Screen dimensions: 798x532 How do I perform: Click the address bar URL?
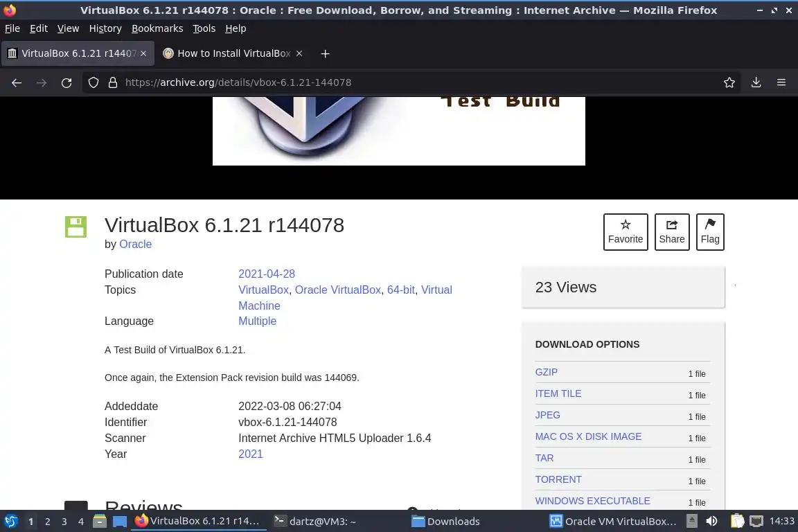tap(238, 82)
